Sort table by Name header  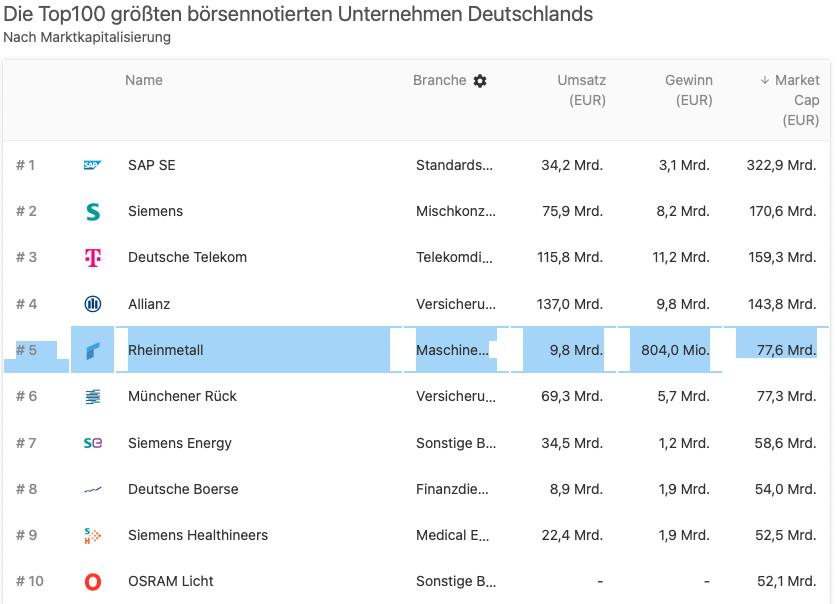point(144,80)
